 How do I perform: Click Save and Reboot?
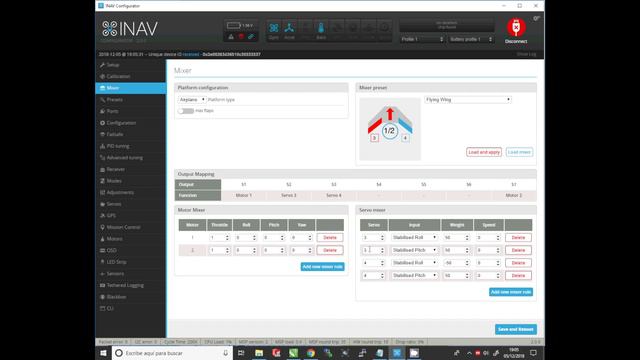pyautogui.click(x=516, y=329)
